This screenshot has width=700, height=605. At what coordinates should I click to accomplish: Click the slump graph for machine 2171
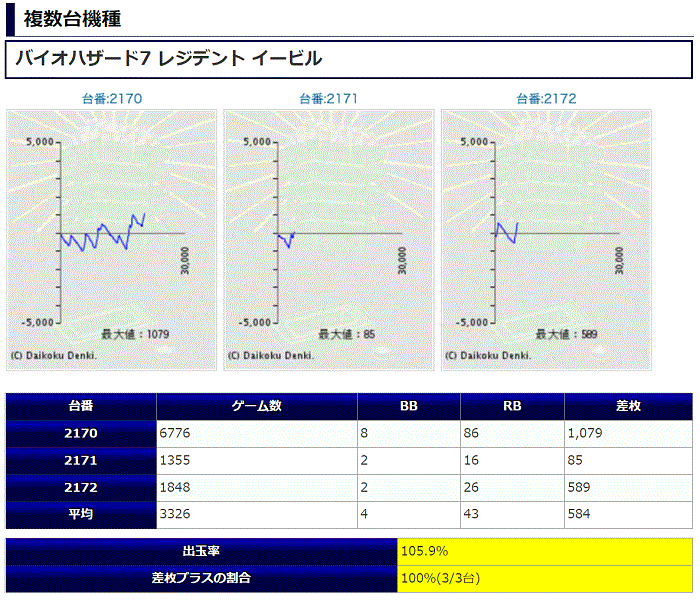click(x=328, y=240)
